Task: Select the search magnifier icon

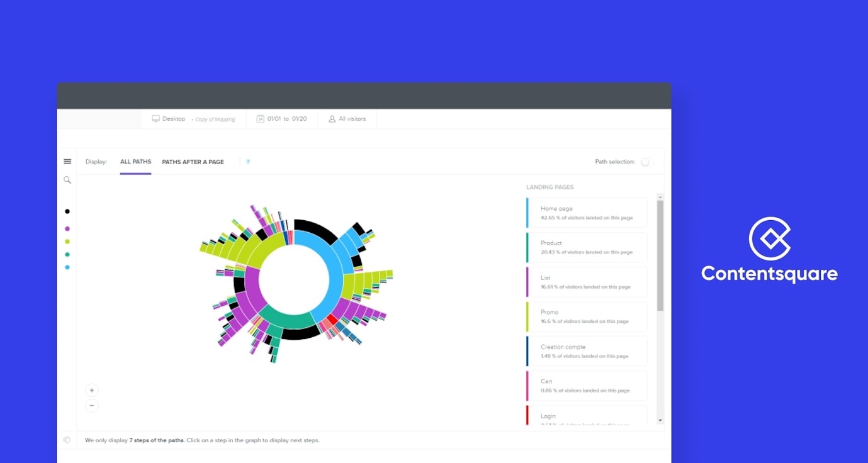Action: point(67,180)
